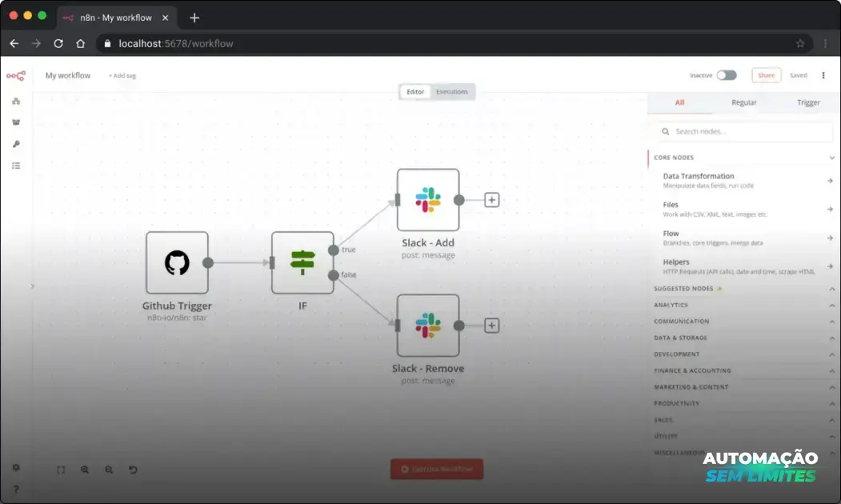Click the browser forward arrow
This screenshot has height=504, width=841.
[37, 43]
